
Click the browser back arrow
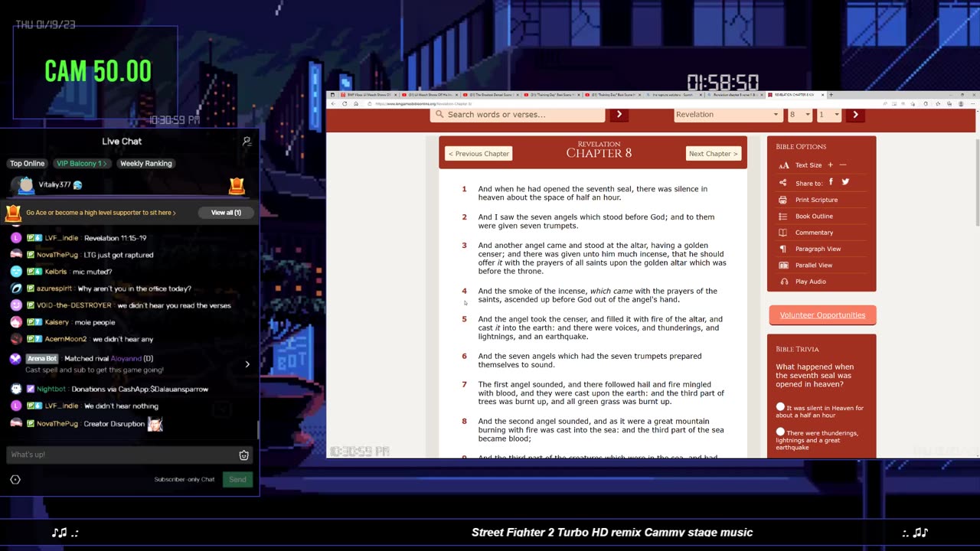click(332, 103)
